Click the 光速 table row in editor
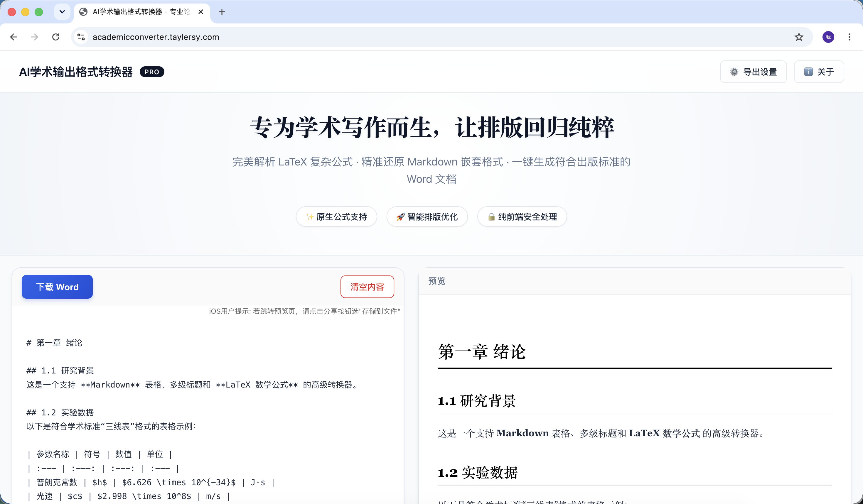The image size is (863, 504). [129, 496]
